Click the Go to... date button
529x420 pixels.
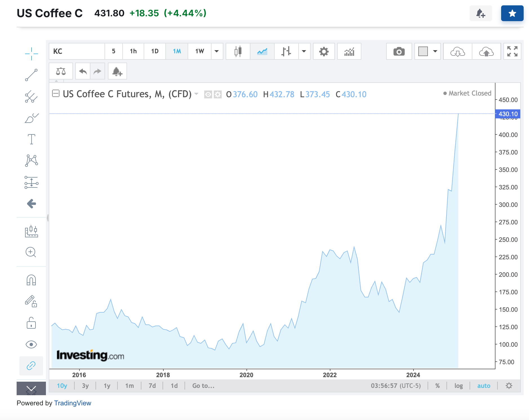203,386
